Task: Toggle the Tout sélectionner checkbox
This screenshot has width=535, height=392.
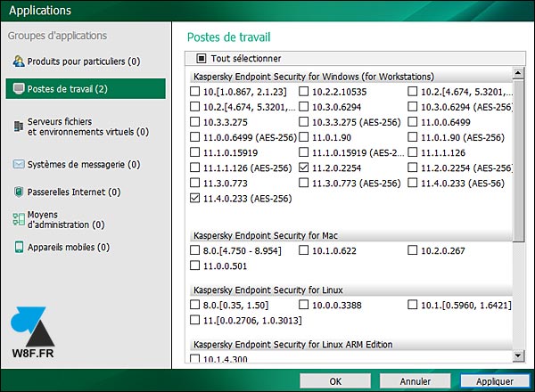Action: click(202, 59)
